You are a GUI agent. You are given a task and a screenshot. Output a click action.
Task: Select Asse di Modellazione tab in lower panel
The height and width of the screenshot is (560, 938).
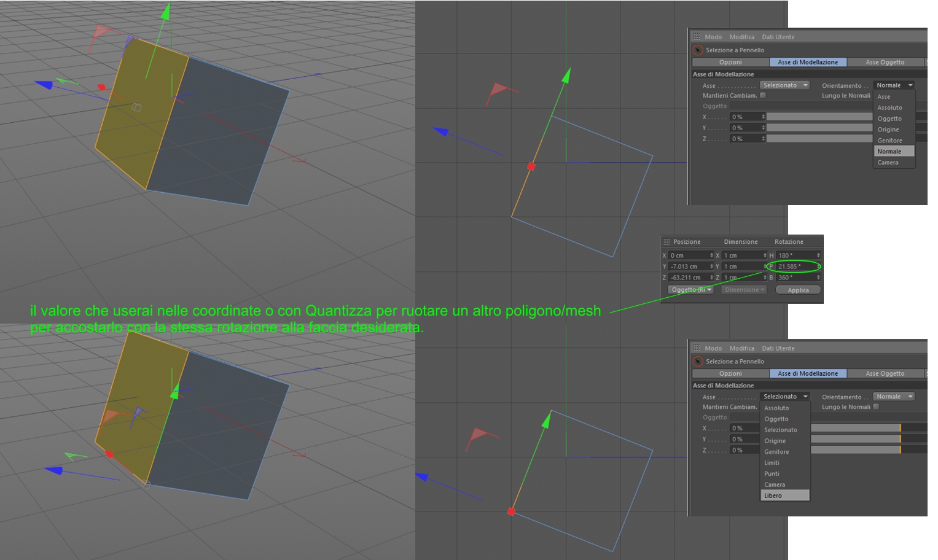(x=808, y=373)
